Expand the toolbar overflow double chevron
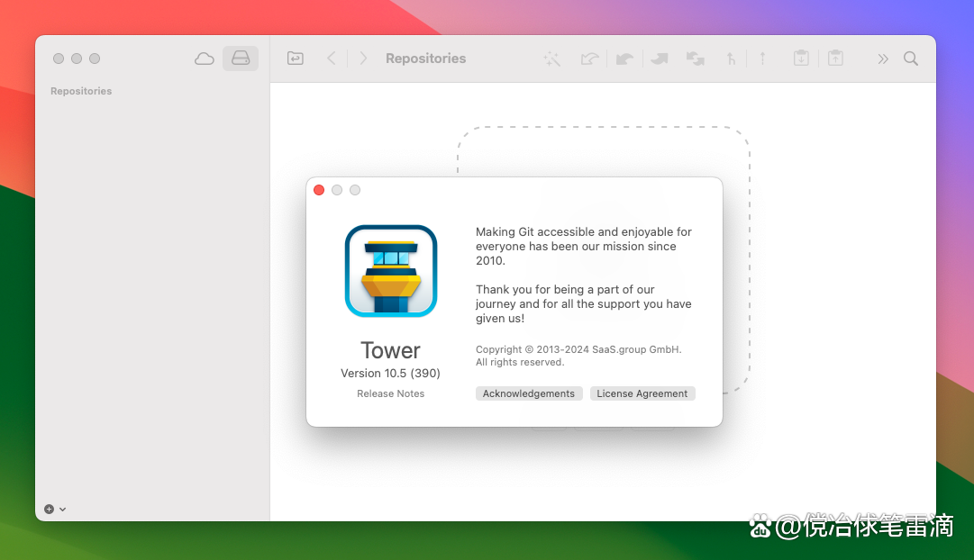The width and height of the screenshot is (974, 560). point(883,59)
